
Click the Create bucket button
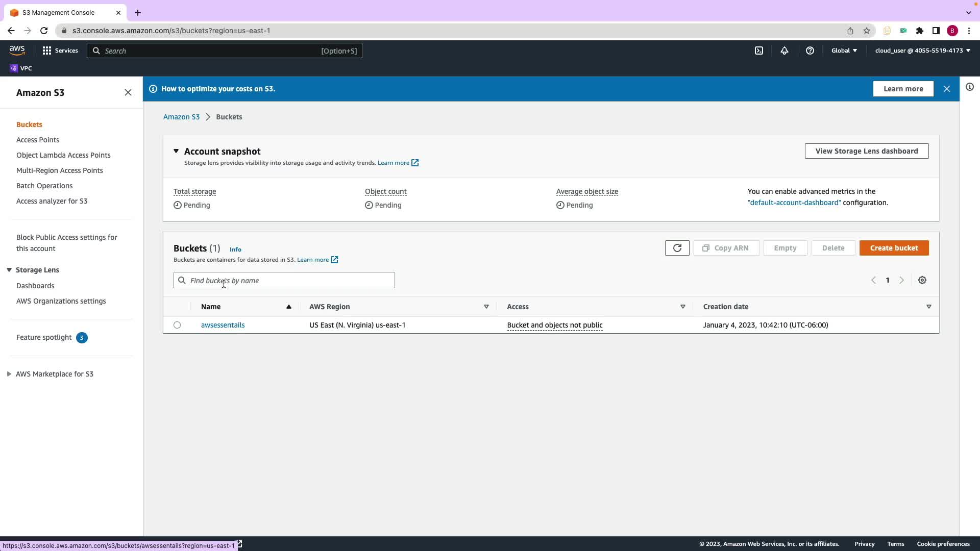(x=894, y=248)
